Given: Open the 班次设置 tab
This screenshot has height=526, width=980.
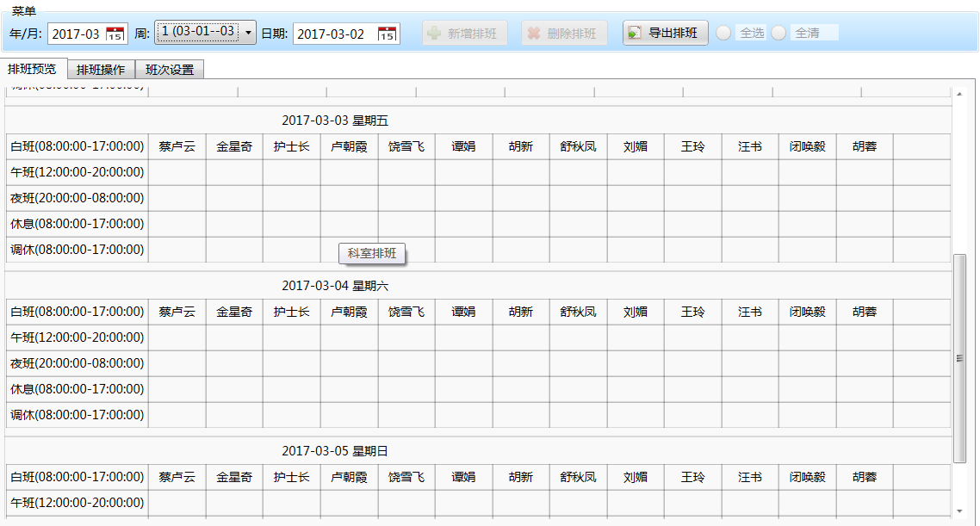Looking at the screenshot, I should coord(170,70).
